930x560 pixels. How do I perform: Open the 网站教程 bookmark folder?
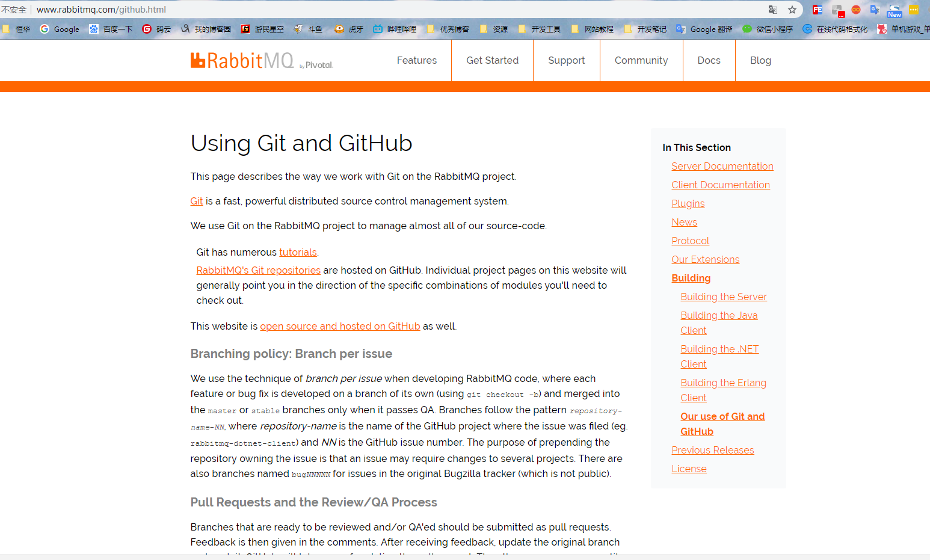tap(592, 29)
